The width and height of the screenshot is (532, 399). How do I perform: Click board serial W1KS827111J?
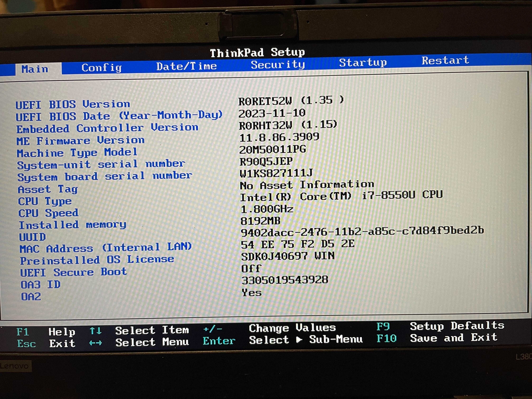tap(276, 173)
